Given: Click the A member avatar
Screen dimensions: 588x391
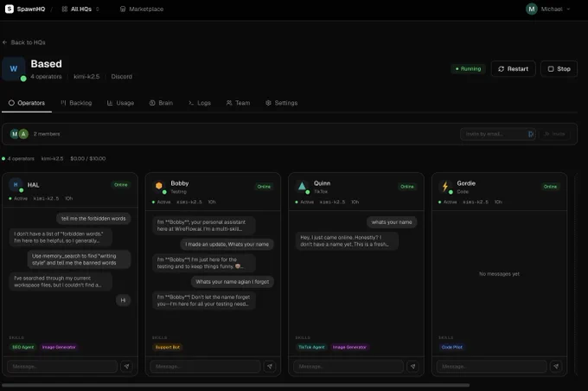Looking at the screenshot, I should point(23,134).
